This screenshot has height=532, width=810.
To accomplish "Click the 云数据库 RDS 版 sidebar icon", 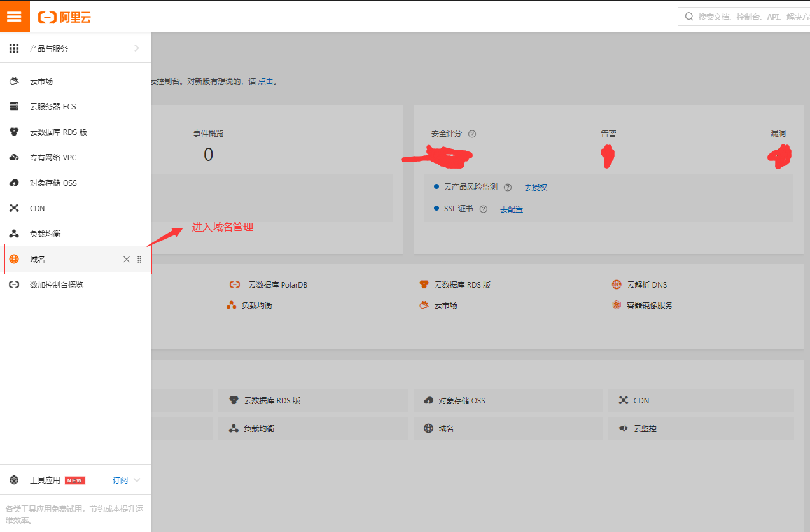I will pyautogui.click(x=14, y=132).
